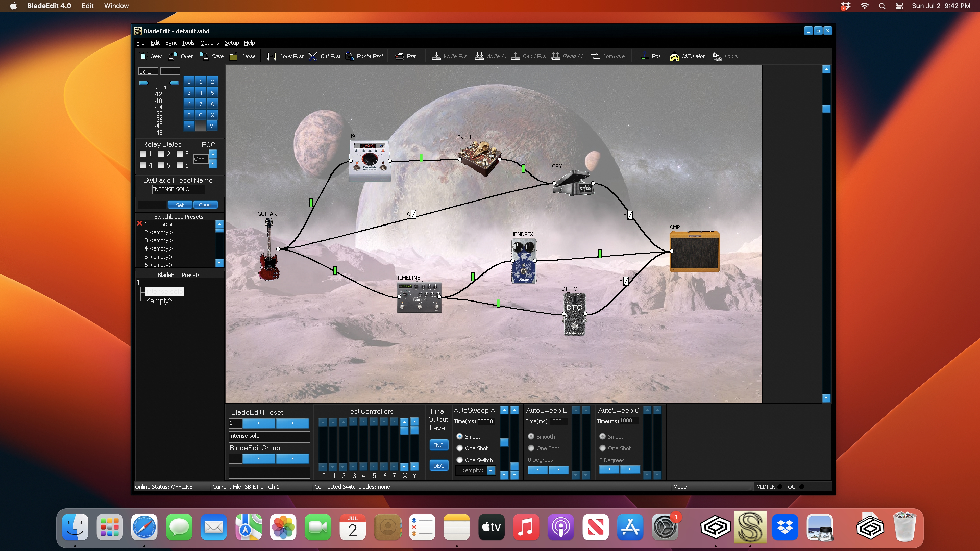Select One Shot for AutoSweep A
Image resolution: width=980 pixels, height=551 pixels.
[x=460, y=448]
